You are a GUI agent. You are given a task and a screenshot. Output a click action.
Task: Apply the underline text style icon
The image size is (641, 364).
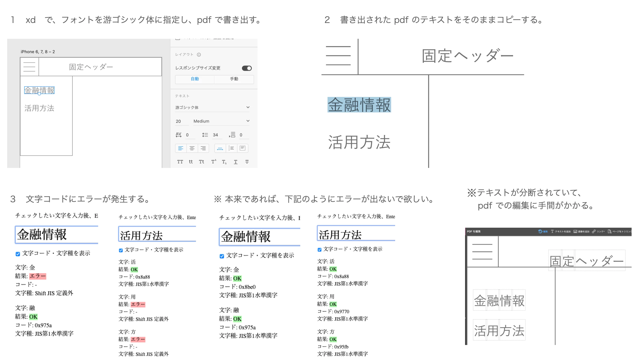pos(235,162)
